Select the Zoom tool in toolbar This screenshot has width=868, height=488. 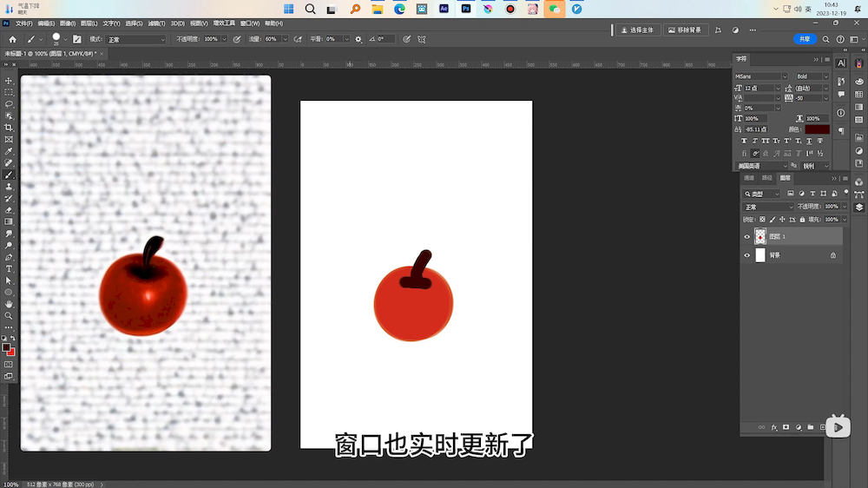tap(9, 315)
